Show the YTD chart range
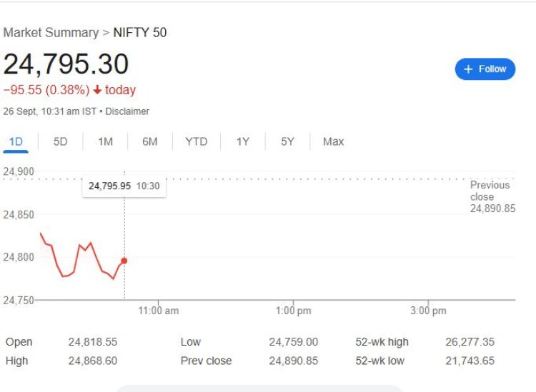 [196, 141]
